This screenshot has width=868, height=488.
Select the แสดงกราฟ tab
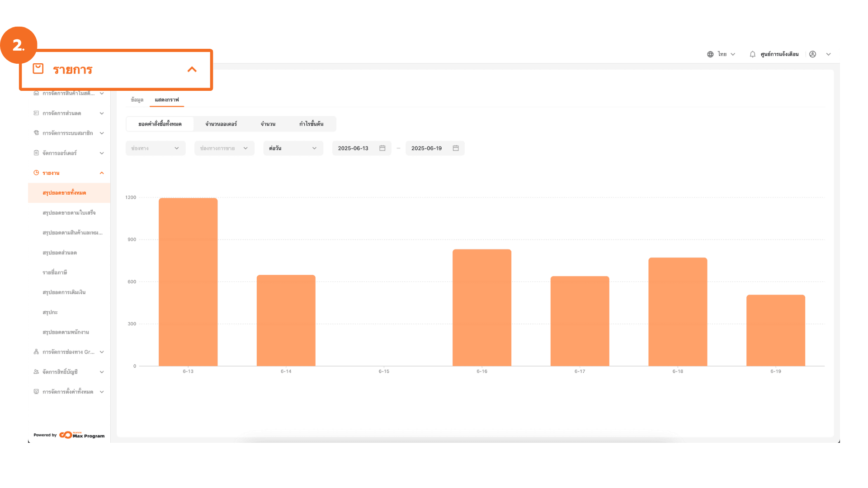[167, 100]
